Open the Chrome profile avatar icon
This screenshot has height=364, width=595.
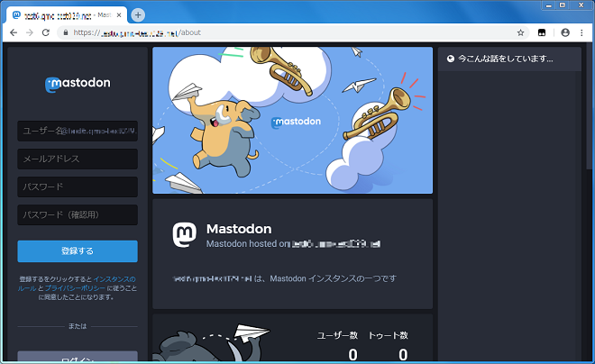coord(565,32)
